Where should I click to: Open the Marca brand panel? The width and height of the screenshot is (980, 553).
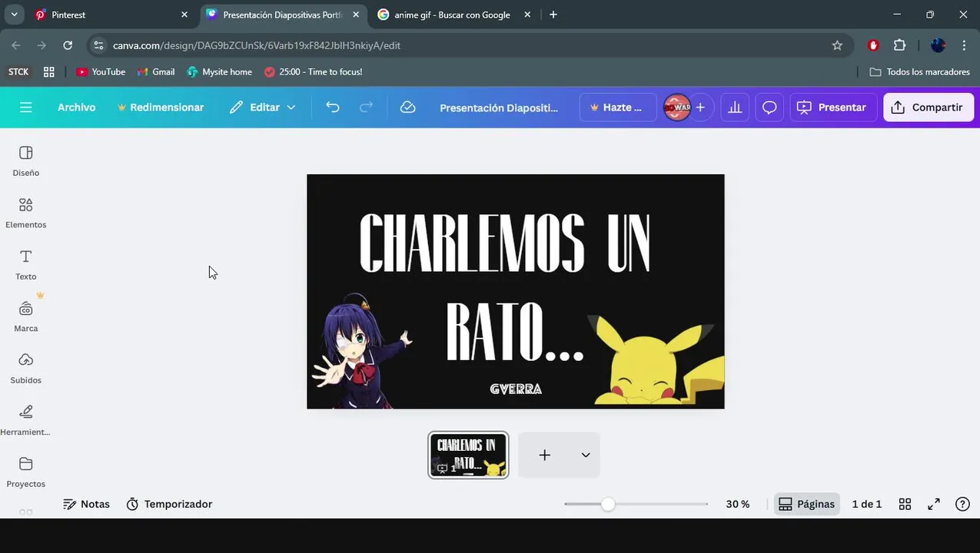coord(26,316)
